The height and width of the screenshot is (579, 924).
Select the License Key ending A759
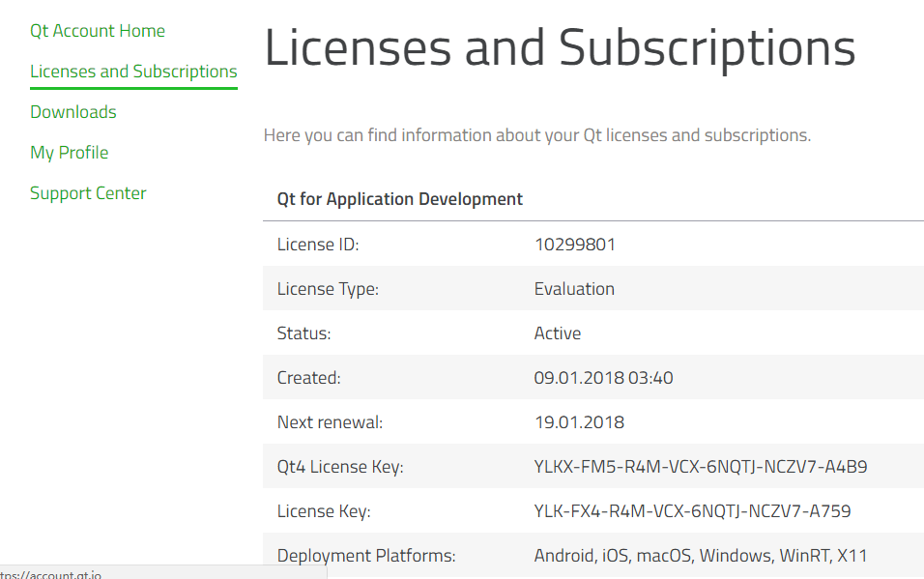[x=692, y=511]
